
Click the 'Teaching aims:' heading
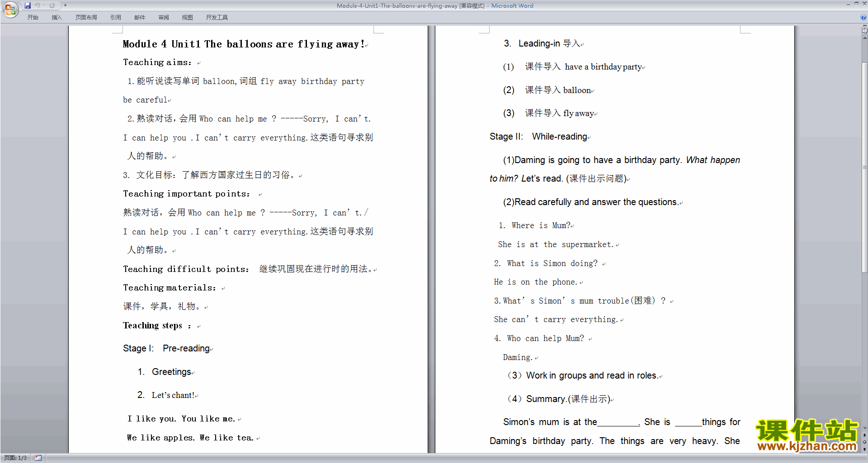point(157,62)
